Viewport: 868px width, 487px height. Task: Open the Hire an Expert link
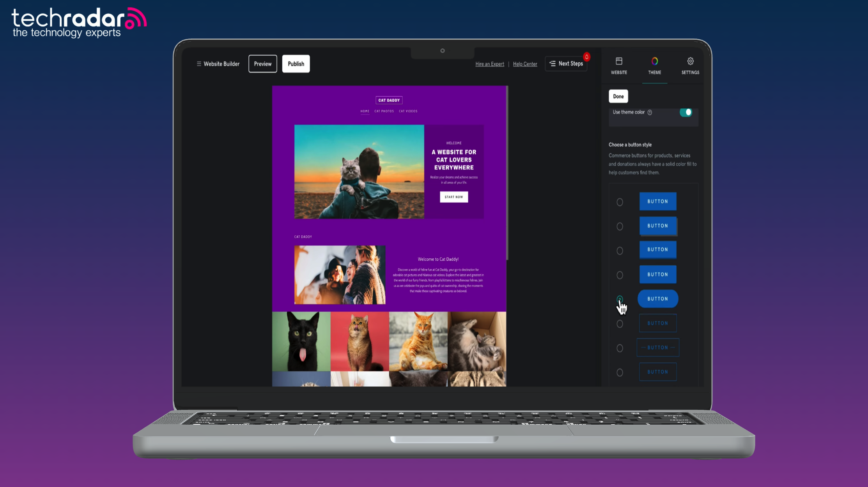(x=489, y=64)
